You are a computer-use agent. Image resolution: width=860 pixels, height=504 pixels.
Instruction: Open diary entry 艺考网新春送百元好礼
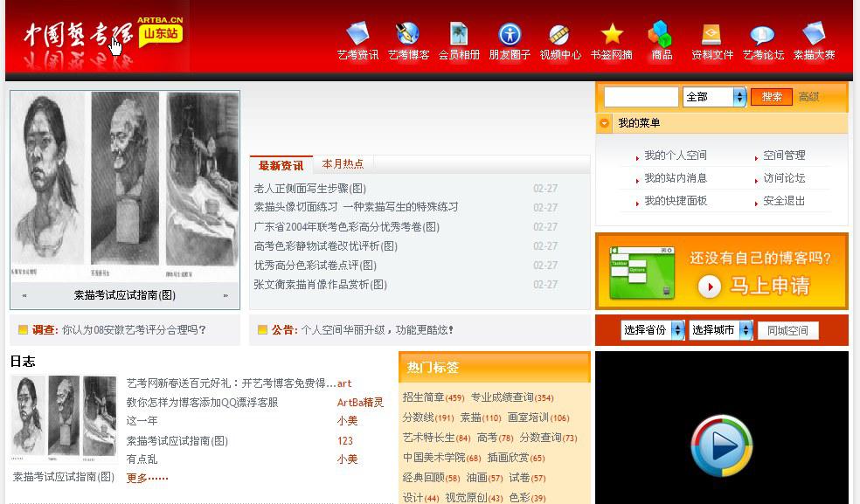tap(231, 383)
